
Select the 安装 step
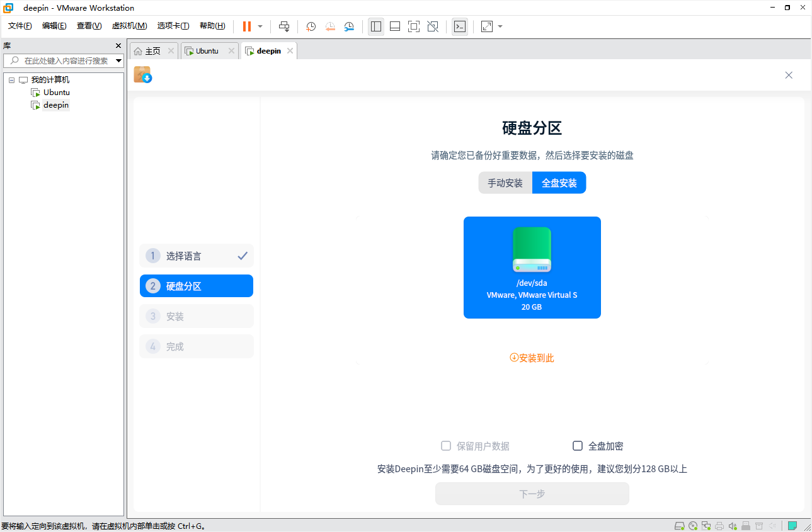click(x=197, y=316)
